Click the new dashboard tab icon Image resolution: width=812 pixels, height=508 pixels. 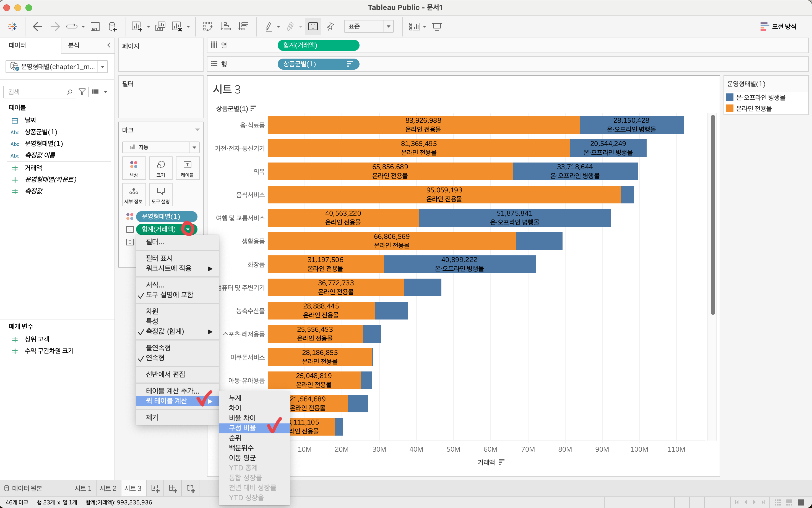point(173,488)
